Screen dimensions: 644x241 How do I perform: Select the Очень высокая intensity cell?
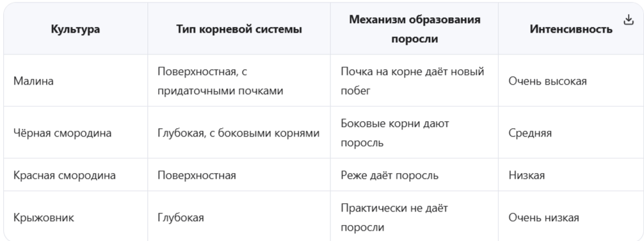click(x=547, y=81)
